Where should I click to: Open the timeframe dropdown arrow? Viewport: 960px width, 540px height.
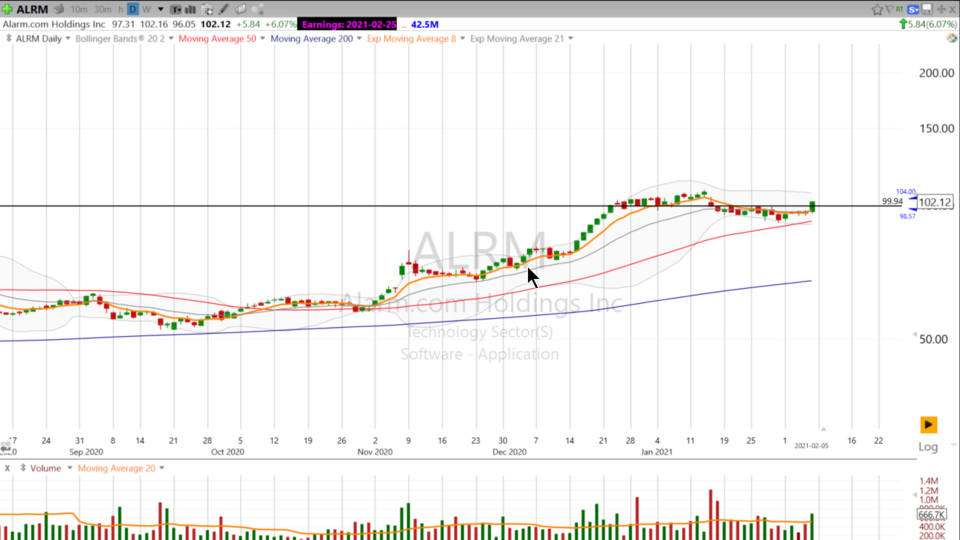click(x=160, y=9)
